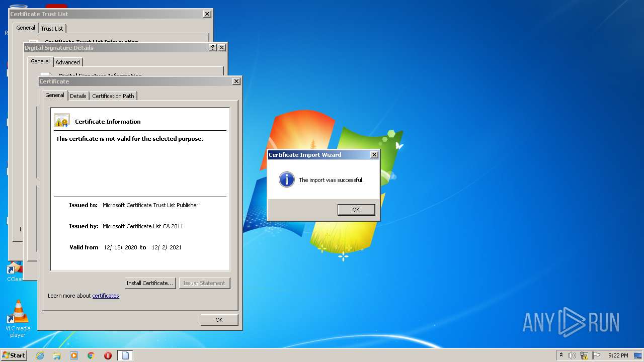Click 'The import was successful.' message

[331, 180]
